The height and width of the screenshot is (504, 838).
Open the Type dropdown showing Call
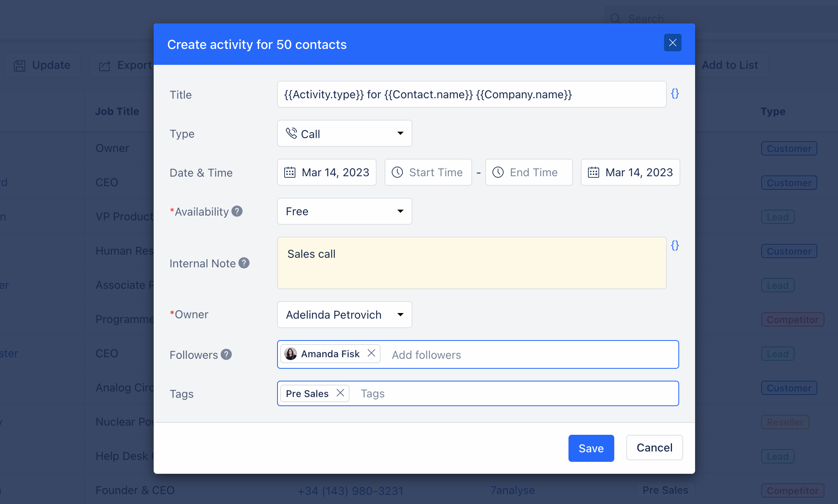[x=344, y=133]
